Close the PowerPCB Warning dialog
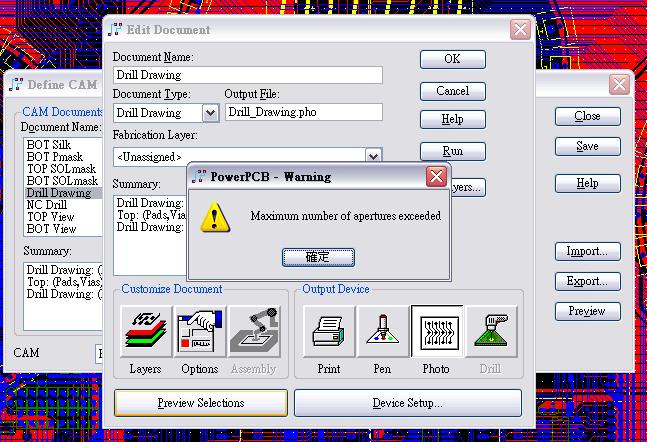The image size is (647, 442). coord(436,177)
